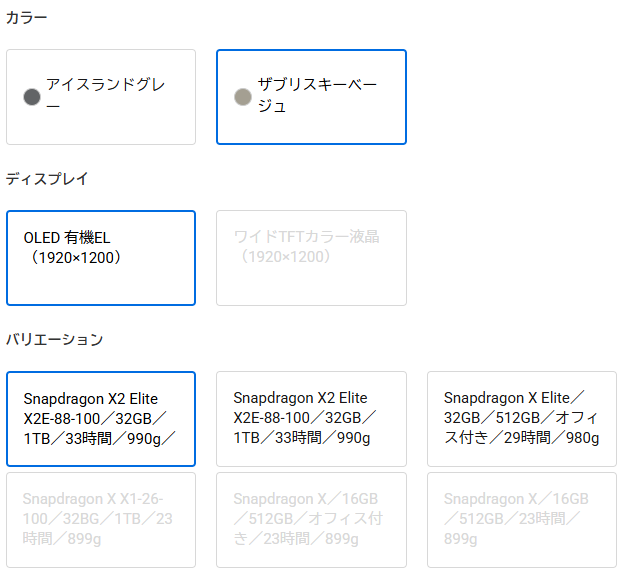Select the Snapdragon X X1-26-100 variation
Image resolution: width=621 pixels, height=574 pixels.
tap(101, 519)
